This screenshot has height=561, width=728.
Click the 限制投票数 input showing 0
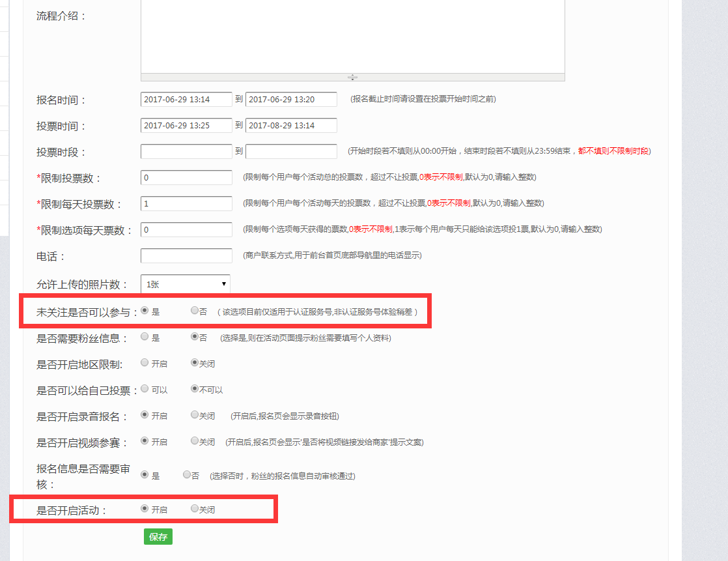(x=186, y=177)
